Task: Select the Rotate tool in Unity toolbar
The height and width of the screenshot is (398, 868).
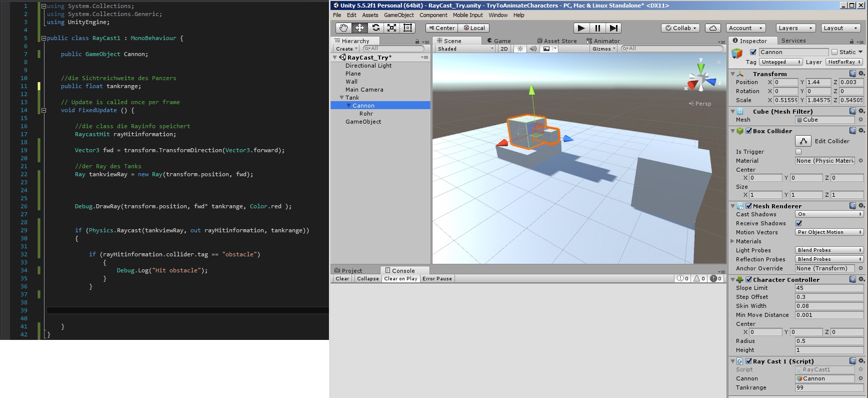Action: coord(375,28)
